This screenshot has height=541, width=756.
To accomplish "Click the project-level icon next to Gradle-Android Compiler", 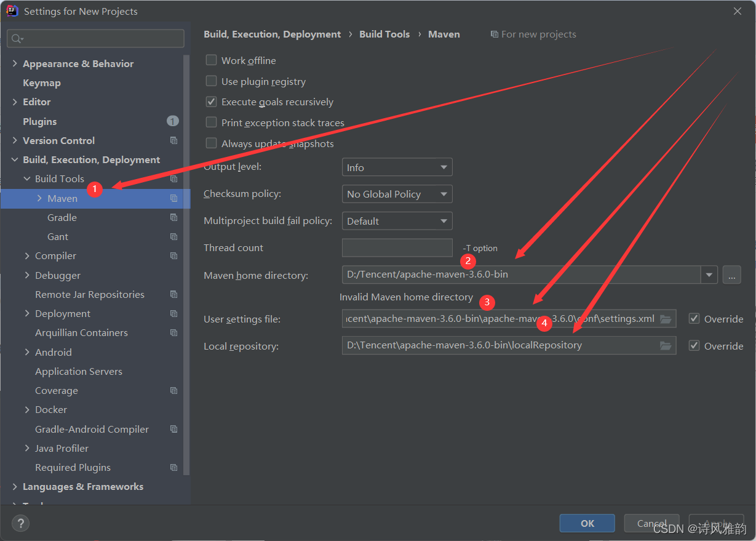I will coord(173,429).
